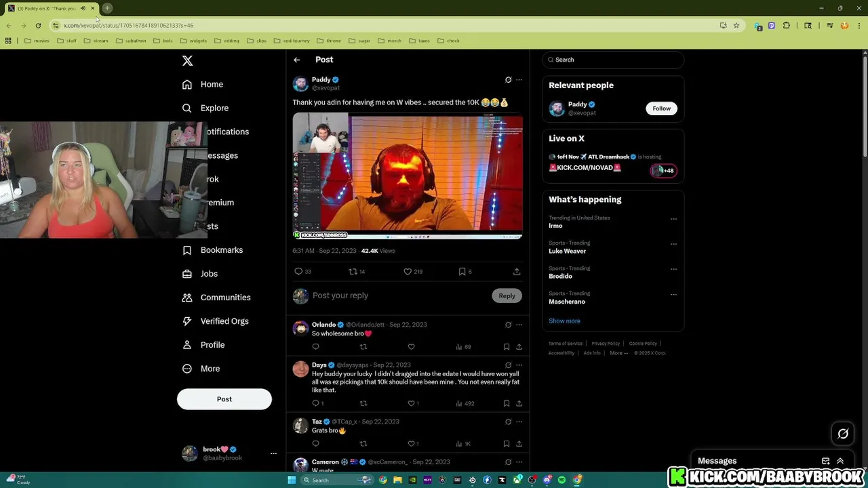The width and height of the screenshot is (868, 488).
Task: Click the browser address bar URL
Action: point(129,26)
